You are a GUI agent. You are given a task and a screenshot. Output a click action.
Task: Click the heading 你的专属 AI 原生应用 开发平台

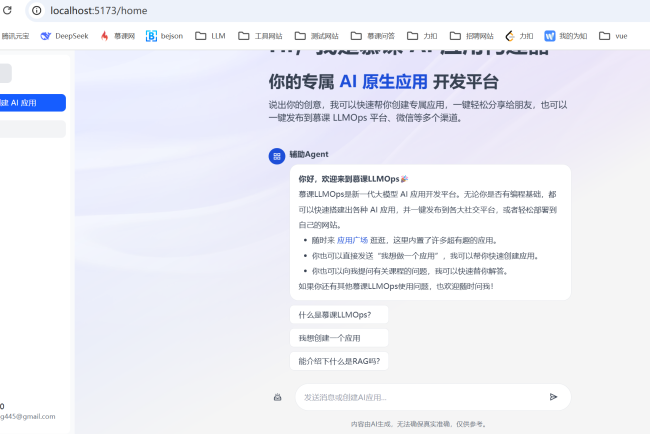(x=383, y=82)
